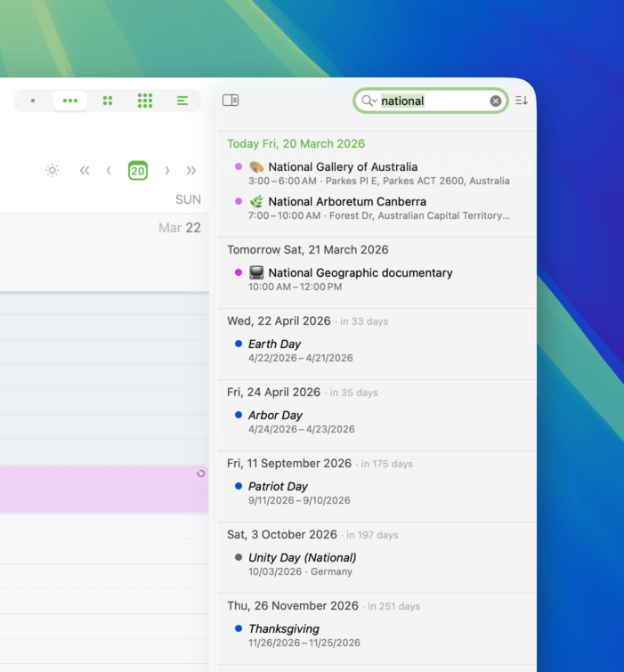624x672 pixels.
Task: Click the search field containing national
Action: [433, 101]
